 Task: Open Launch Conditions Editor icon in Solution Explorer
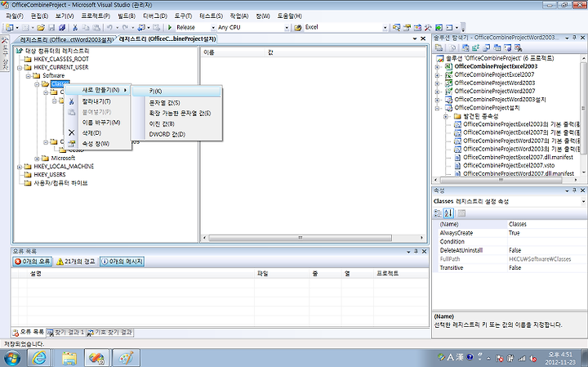point(519,47)
